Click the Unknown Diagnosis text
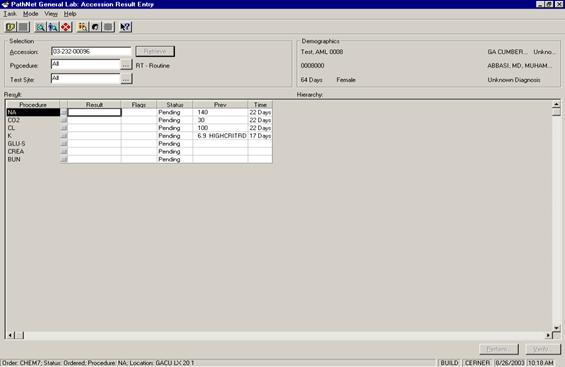565x367 pixels. click(514, 80)
